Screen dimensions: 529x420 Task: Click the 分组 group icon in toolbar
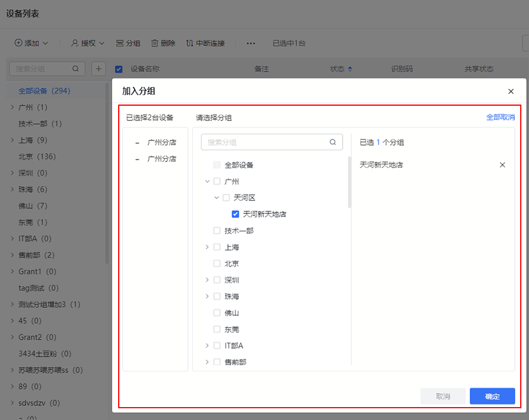pyautogui.click(x=120, y=43)
